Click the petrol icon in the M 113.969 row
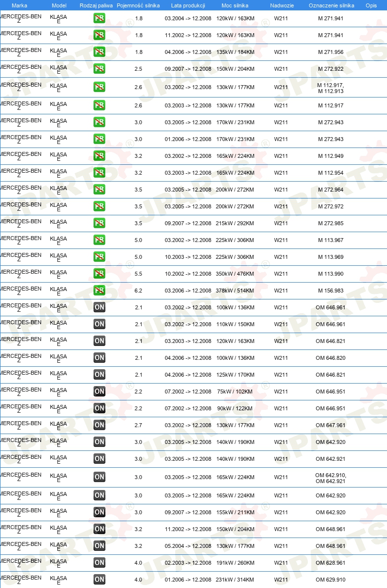 [99, 257]
